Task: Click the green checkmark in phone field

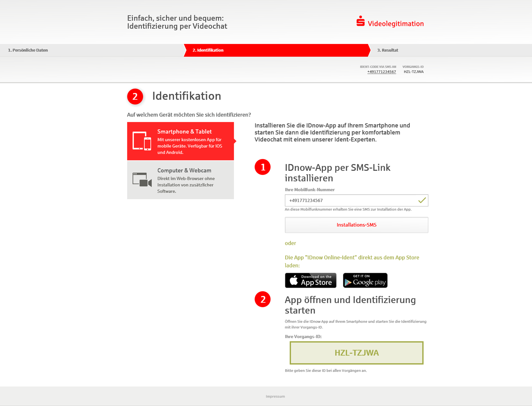Action: coord(422,200)
